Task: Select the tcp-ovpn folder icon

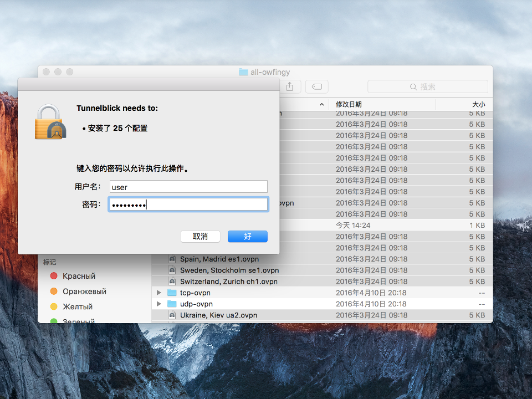Action: 172,293
